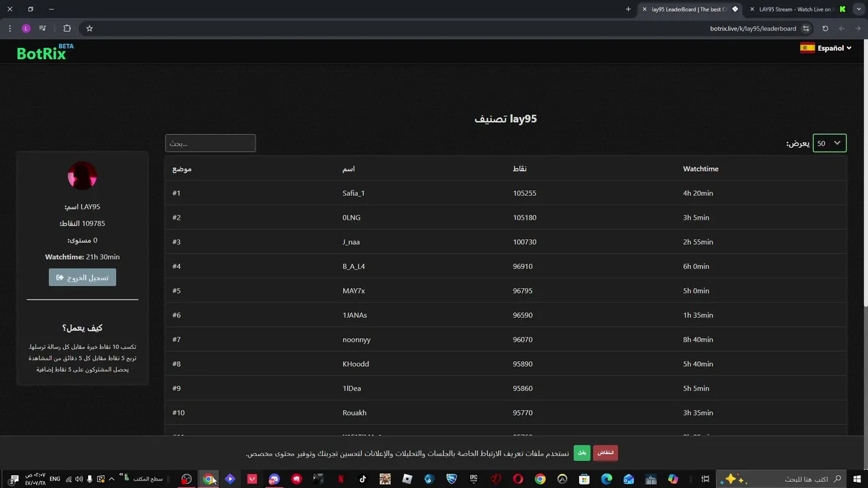Reload the leaderboard page
Screen dimensions: 868x488
coord(825,28)
